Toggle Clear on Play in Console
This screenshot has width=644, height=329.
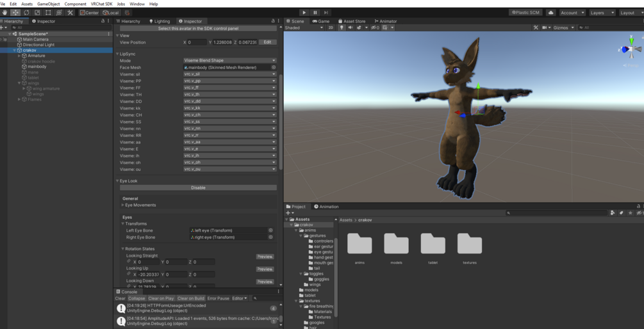coord(161,298)
